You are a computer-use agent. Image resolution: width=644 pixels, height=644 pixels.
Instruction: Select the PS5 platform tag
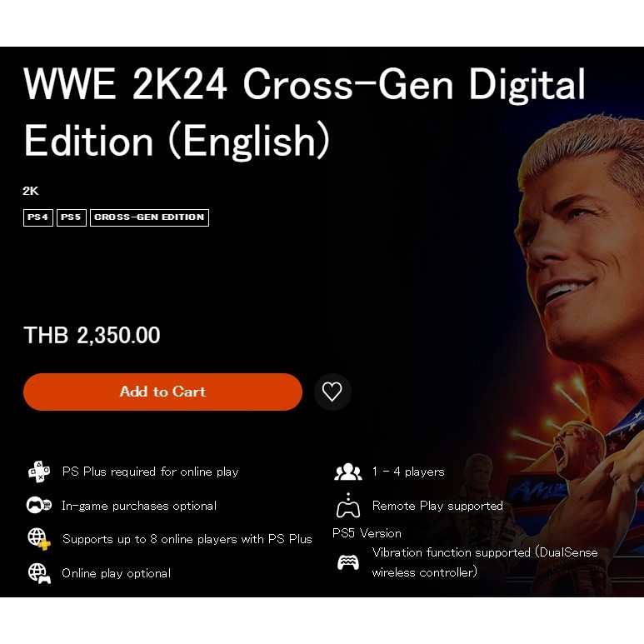72,217
